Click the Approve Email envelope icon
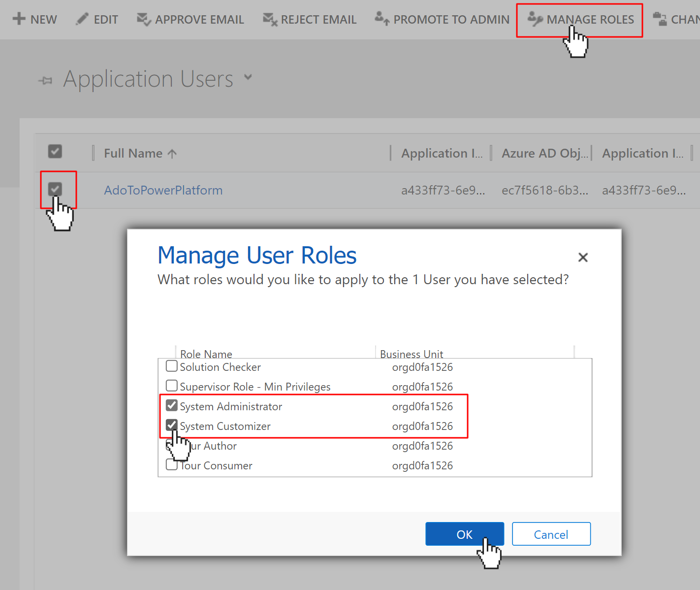This screenshot has width=700, height=590. [x=144, y=19]
